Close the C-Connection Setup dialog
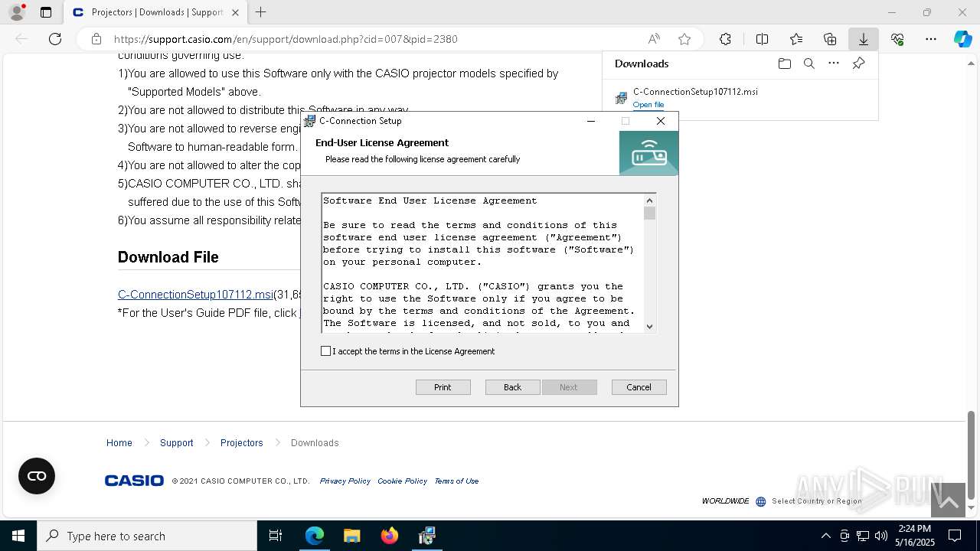This screenshot has height=551, width=980. 661,121
